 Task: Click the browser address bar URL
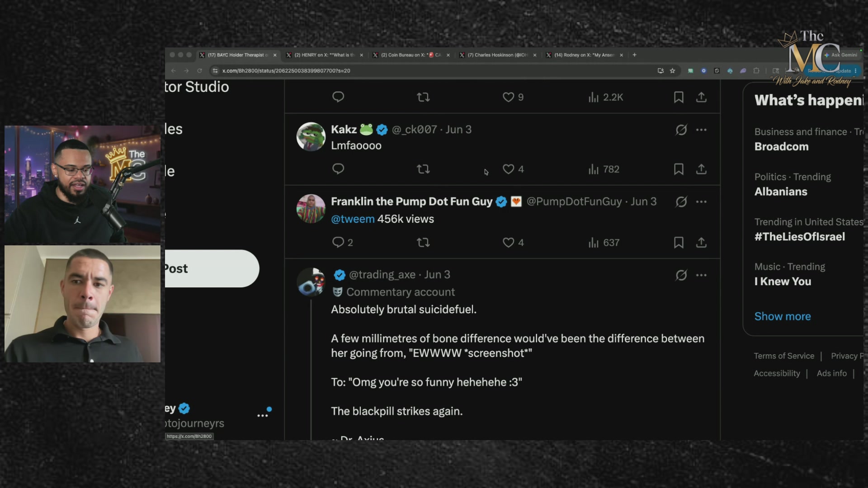286,71
